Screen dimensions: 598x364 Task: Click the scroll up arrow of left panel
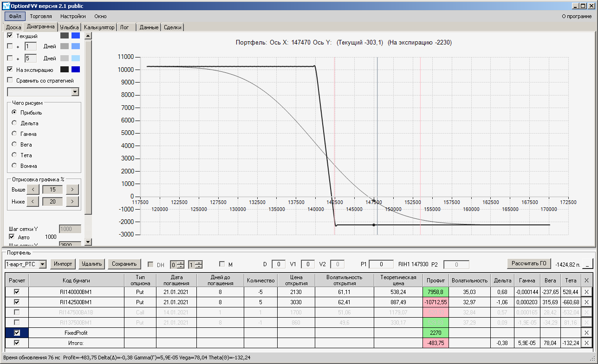(88, 36)
